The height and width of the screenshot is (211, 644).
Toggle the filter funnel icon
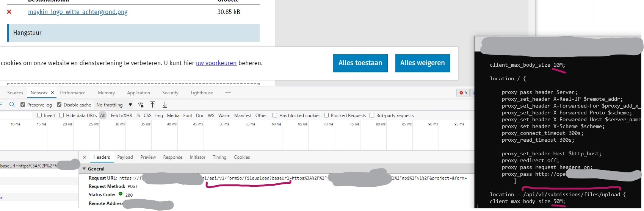coord(1,105)
